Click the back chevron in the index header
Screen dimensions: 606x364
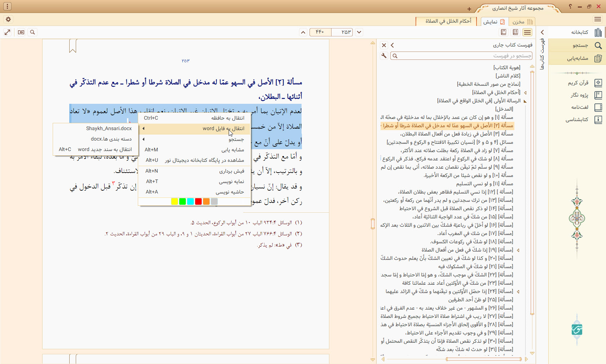(x=392, y=45)
